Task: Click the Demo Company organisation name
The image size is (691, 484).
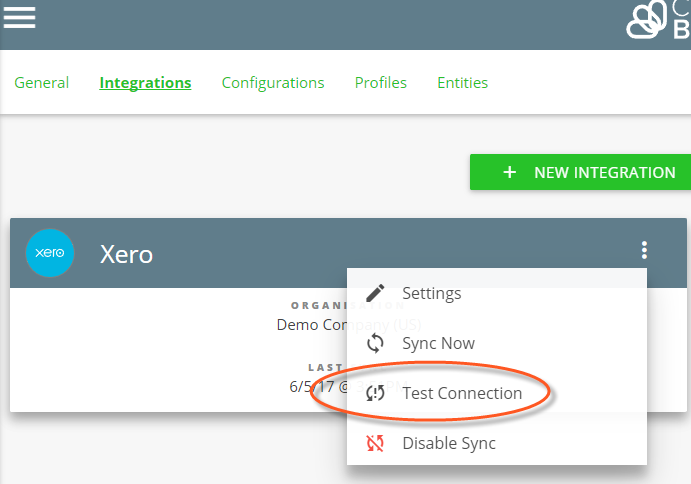Action: pos(348,325)
